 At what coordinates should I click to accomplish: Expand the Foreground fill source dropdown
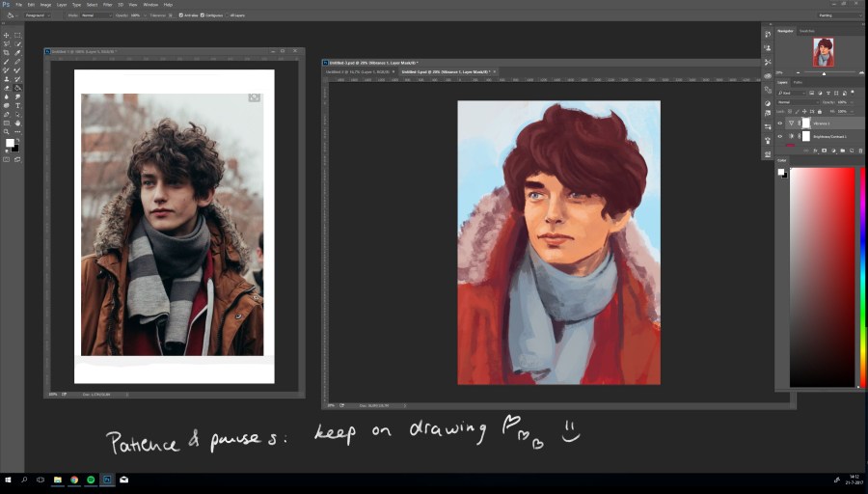click(36, 15)
